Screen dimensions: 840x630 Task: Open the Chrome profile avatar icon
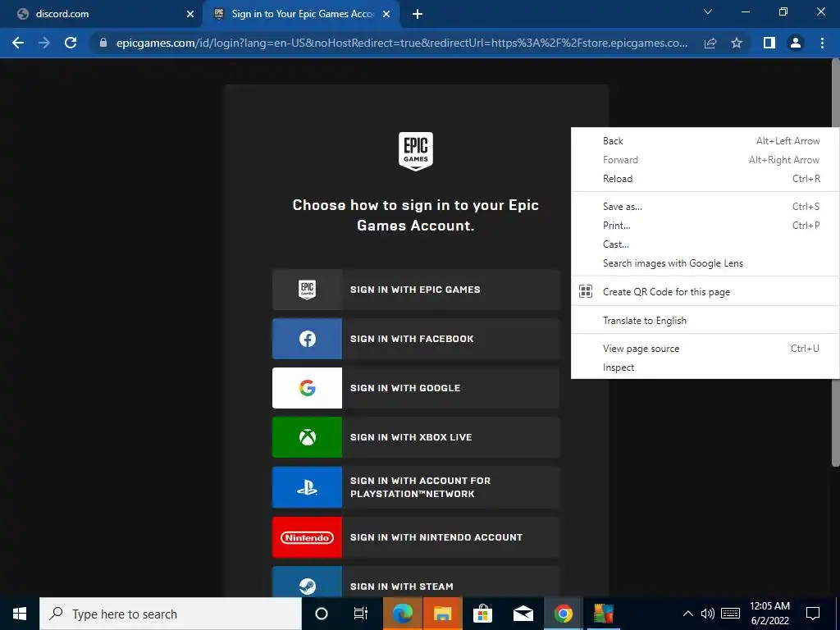click(796, 43)
